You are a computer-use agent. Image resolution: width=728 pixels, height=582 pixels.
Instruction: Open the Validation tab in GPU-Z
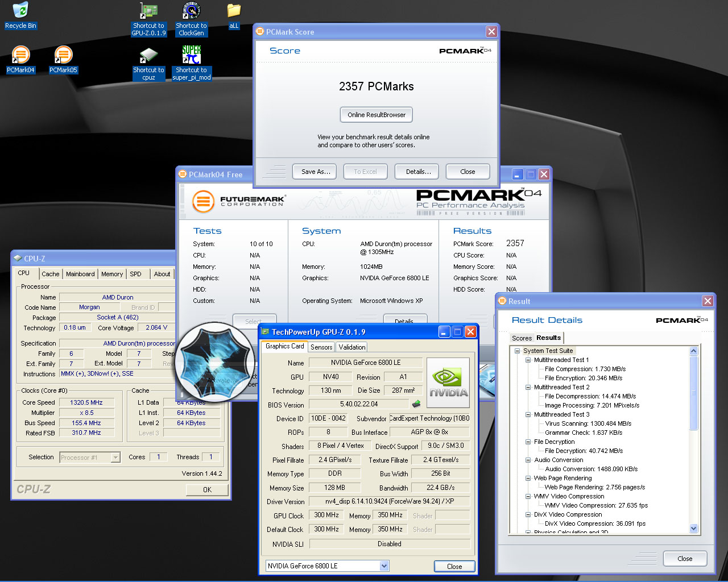(352, 347)
